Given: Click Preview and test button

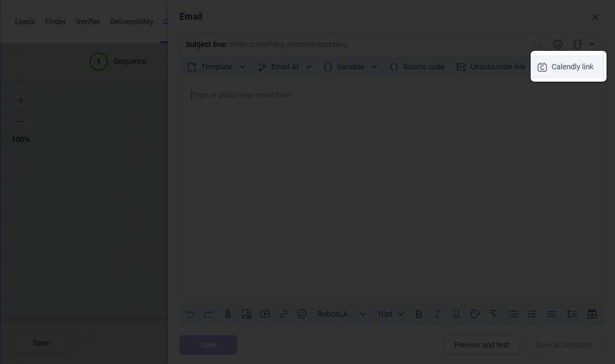Looking at the screenshot, I should [x=481, y=345].
